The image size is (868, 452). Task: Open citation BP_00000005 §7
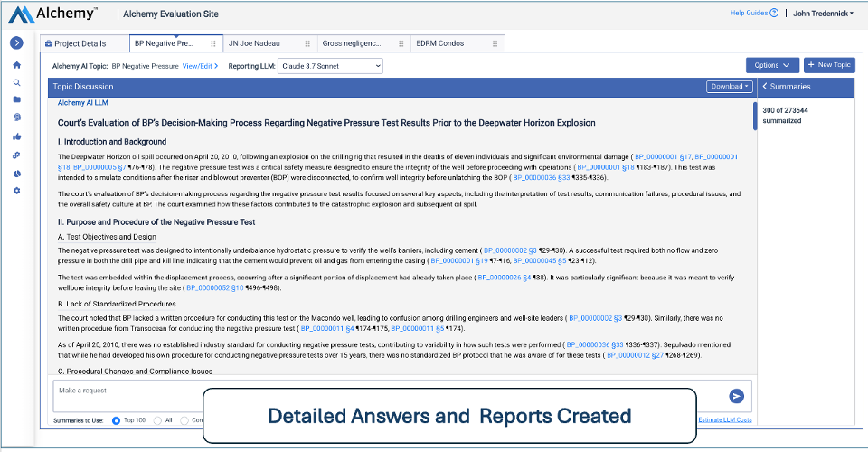pyautogui.click(x=99, y=167)
